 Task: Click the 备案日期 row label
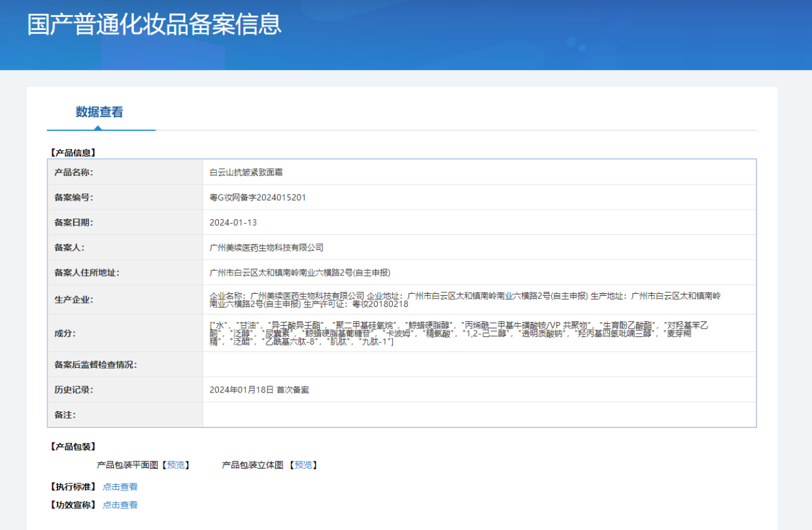(x=74, y=222)
